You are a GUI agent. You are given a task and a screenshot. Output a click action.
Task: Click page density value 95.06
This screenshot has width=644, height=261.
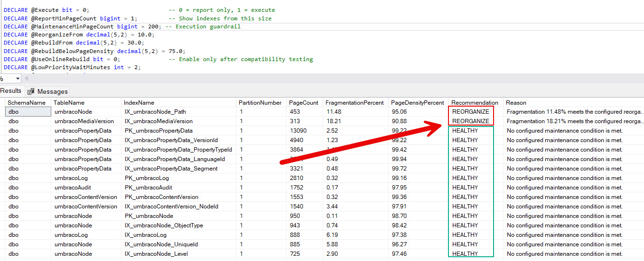point(399,112)
